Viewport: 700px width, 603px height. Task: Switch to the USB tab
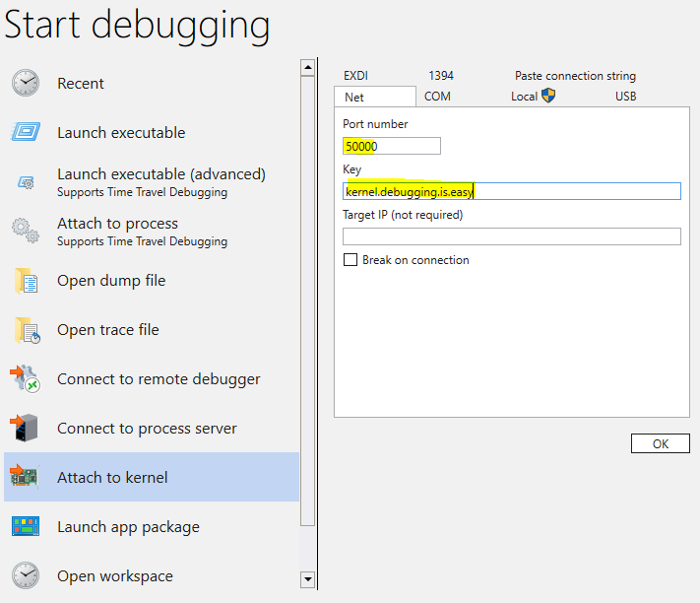point(625,97)
